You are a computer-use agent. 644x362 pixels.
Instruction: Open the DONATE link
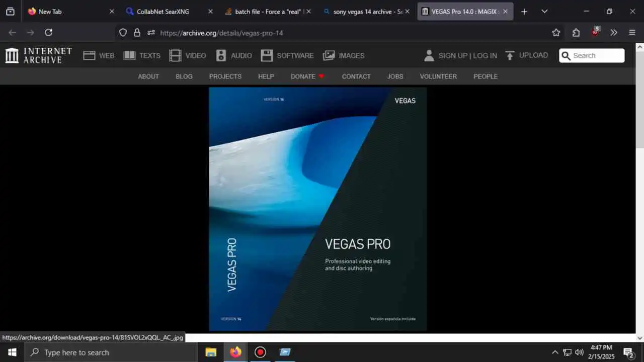coord(307,76)
